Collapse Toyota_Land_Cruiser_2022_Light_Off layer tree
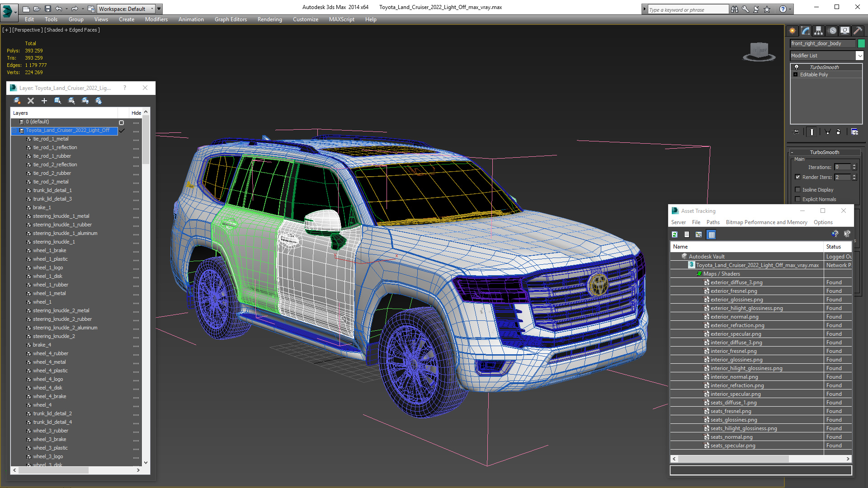Image resolution: width=868 pixels, height=488 pixels. pos(14,131)
